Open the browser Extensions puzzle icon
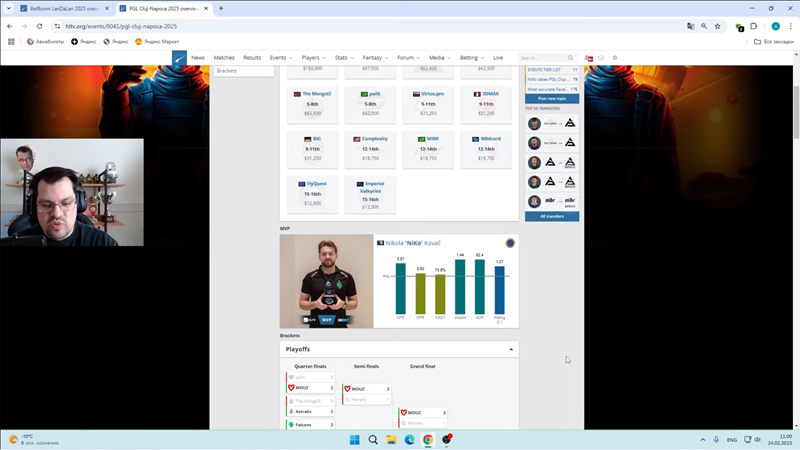The image size is (800, 450). pos(754,26)
